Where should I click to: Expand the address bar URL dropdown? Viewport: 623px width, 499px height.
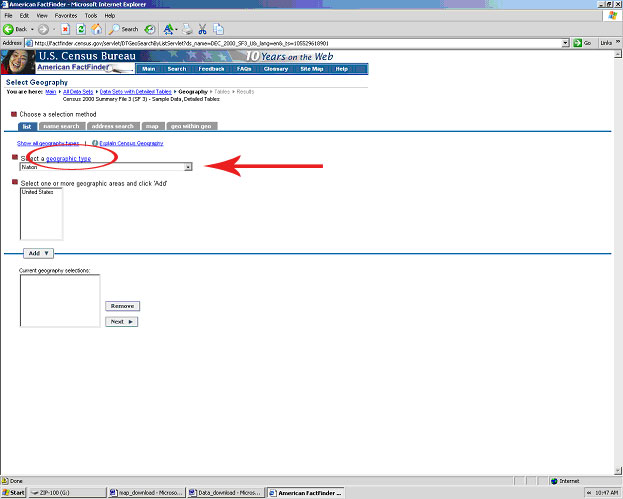[565, 43]
